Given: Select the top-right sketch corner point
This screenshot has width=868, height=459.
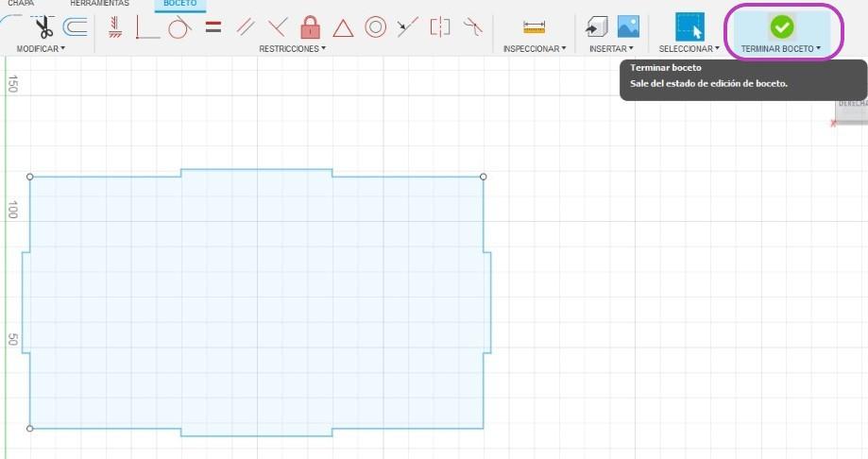Looking at the screenshot, I should [x=484, y=177].
